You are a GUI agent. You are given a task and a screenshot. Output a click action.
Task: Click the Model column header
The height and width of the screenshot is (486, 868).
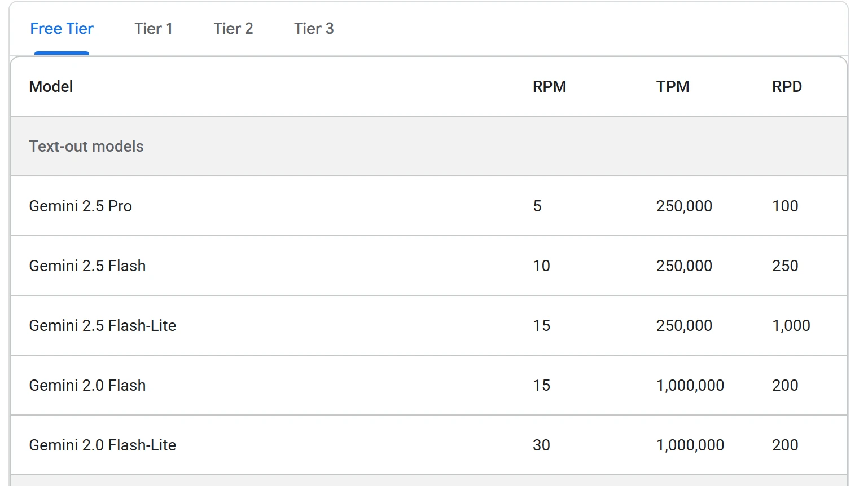click(x=51, y=86)
